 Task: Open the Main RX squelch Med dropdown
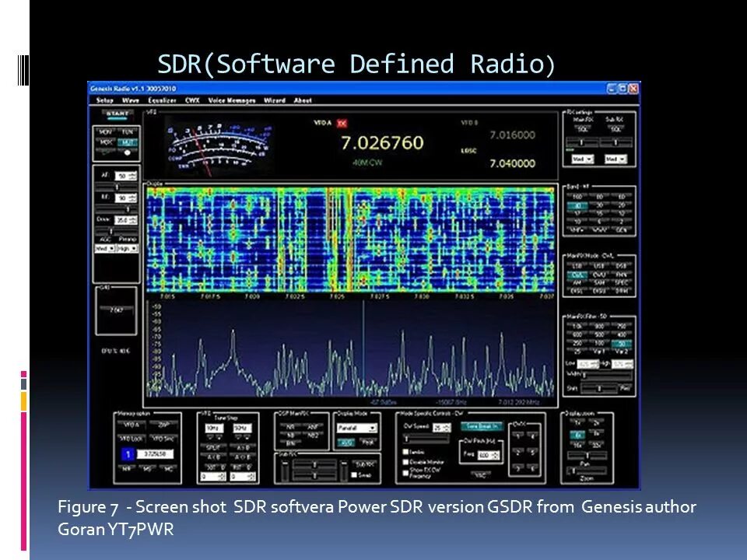click(582, 159)
